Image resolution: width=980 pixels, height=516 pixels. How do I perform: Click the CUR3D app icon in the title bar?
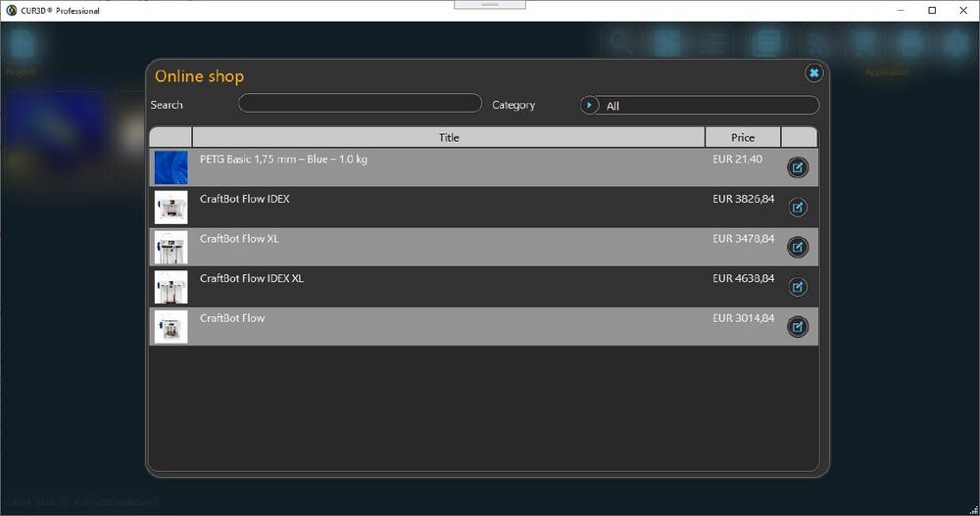click(x=11, y=10)
